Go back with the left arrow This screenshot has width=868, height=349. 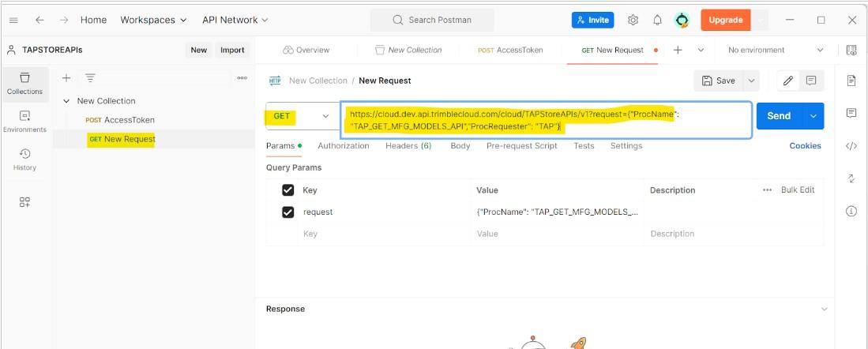[39, 20]
